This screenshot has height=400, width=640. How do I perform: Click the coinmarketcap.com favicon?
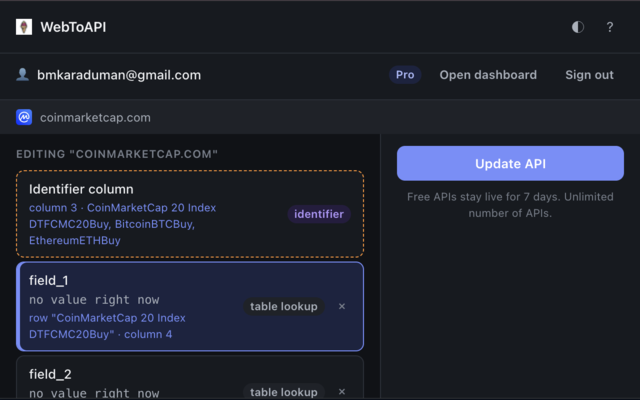click(x=24, y=117)
